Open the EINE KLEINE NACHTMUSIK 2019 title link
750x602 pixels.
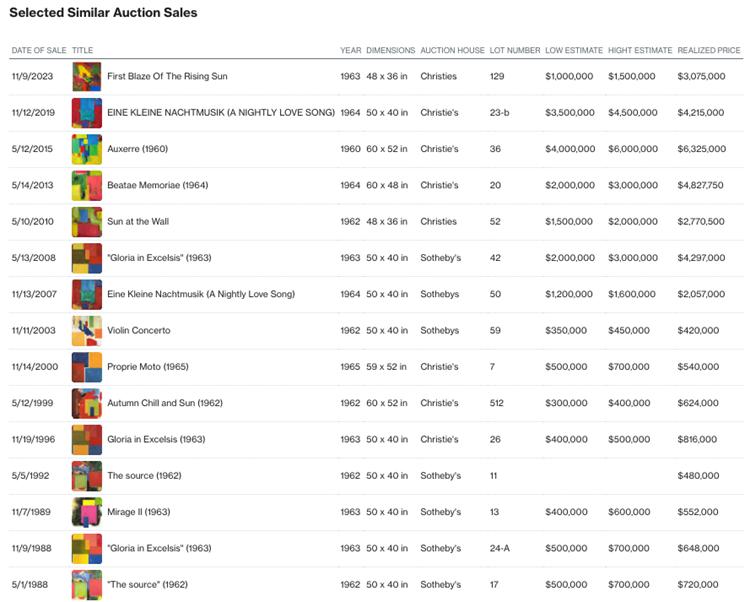tap(221, 113)
